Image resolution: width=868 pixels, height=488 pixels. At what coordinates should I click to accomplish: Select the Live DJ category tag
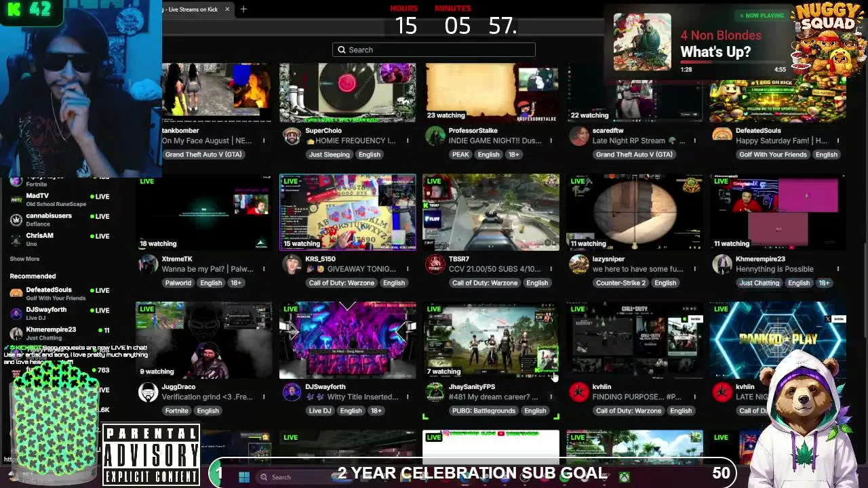(x=320, y=411)
